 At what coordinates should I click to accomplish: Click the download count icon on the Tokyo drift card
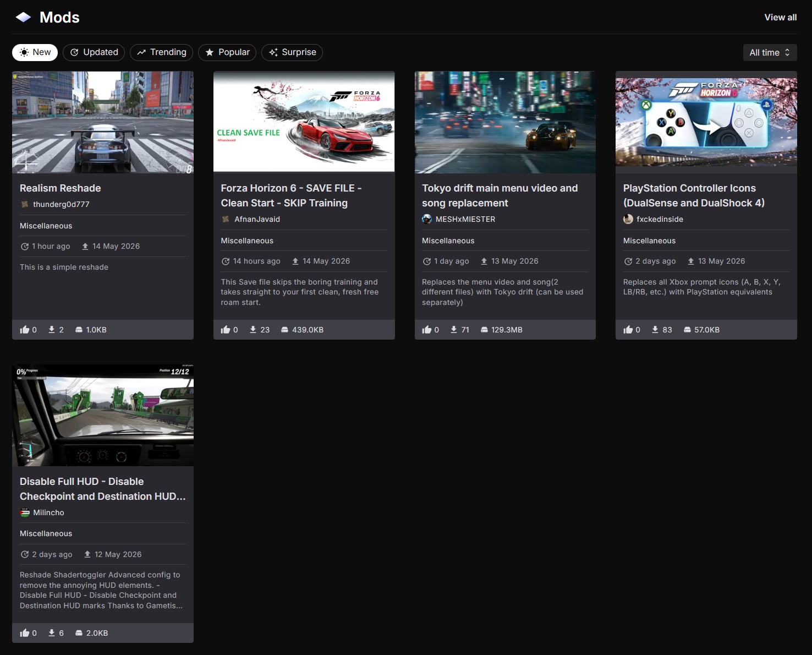tap(454, 330)
